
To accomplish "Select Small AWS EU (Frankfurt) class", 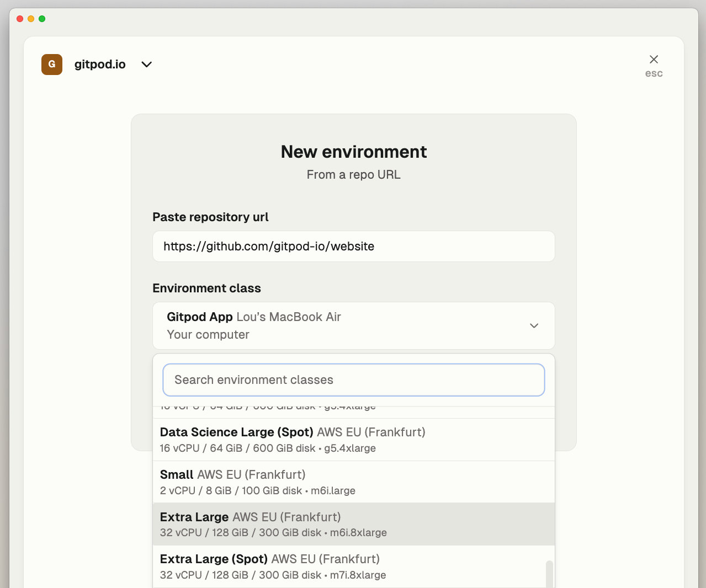I will (x=354, y=482).
